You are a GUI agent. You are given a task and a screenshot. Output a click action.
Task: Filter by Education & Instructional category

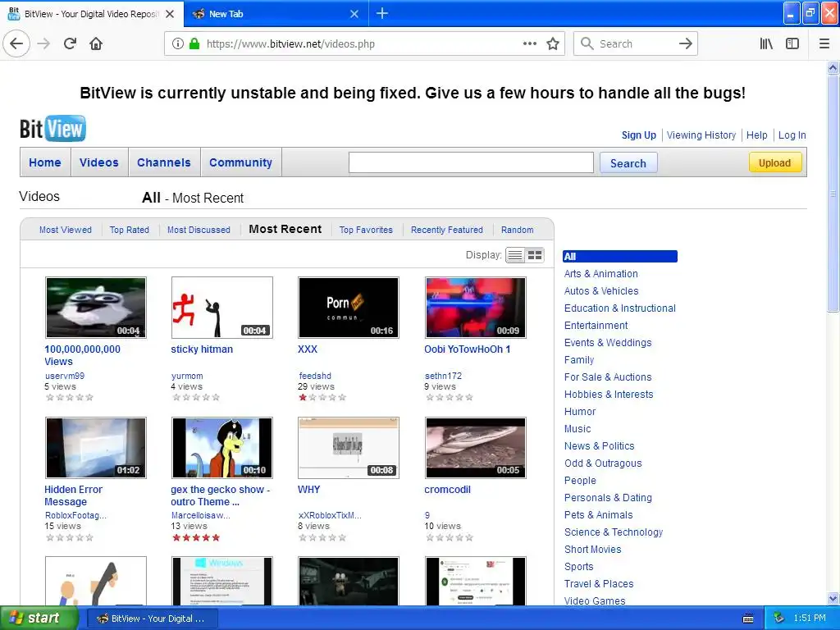click(620, 308)
